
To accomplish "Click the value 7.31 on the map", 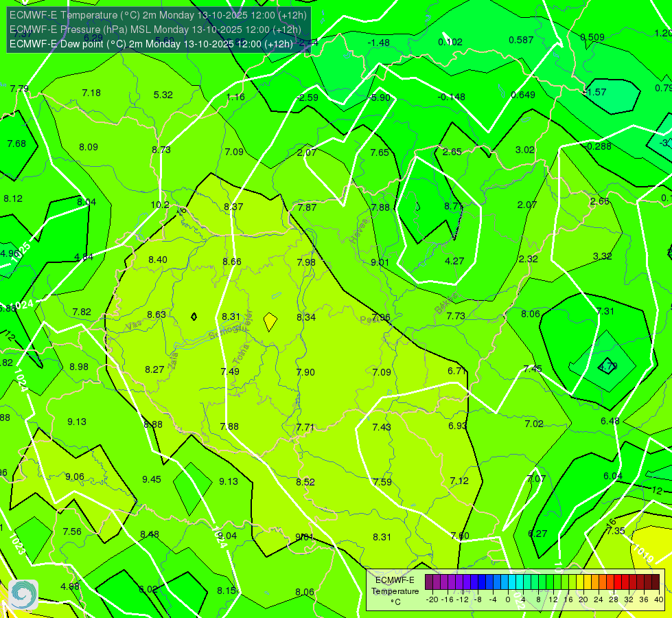I will click(605, 311).
